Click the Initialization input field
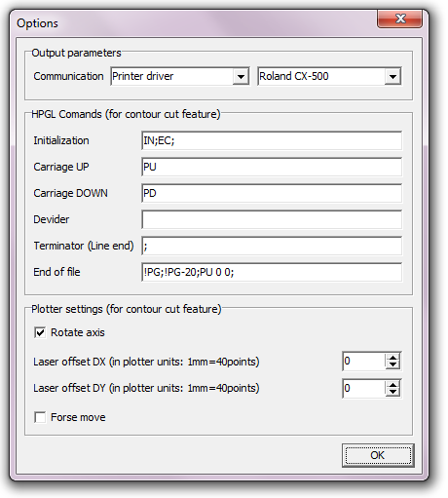Viewport: 448px width, 498px height. pos(272,140)
